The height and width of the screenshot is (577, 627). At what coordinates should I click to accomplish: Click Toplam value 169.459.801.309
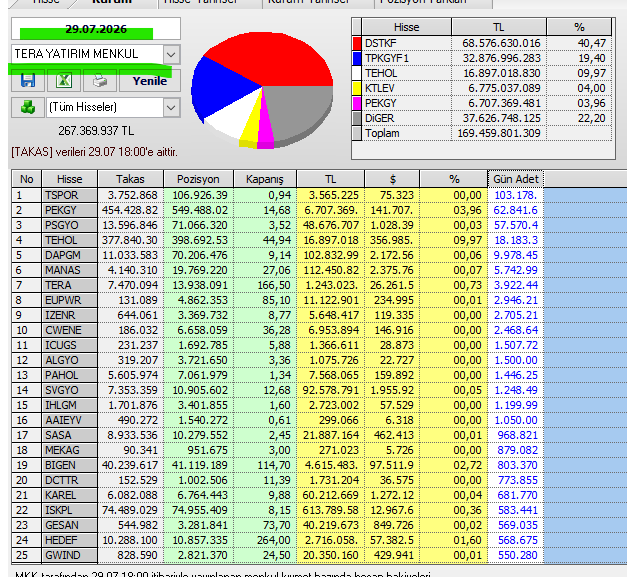click(x=499, y=133)
